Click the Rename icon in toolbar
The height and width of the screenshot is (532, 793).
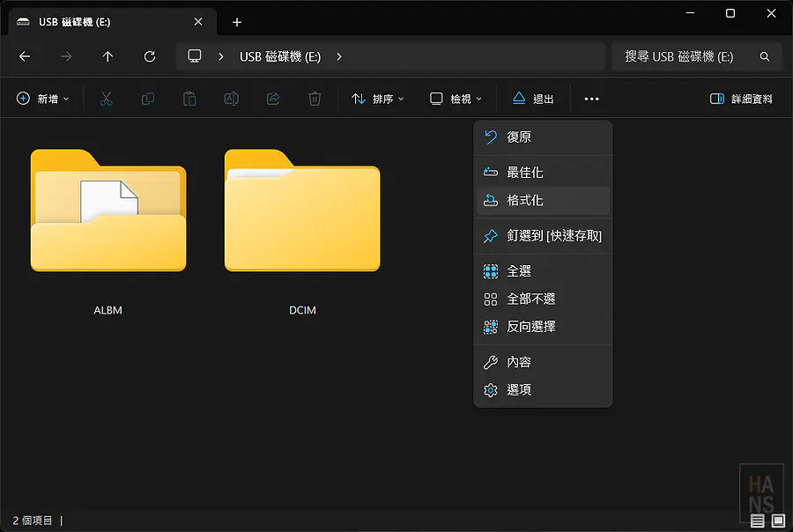(231, 99)
